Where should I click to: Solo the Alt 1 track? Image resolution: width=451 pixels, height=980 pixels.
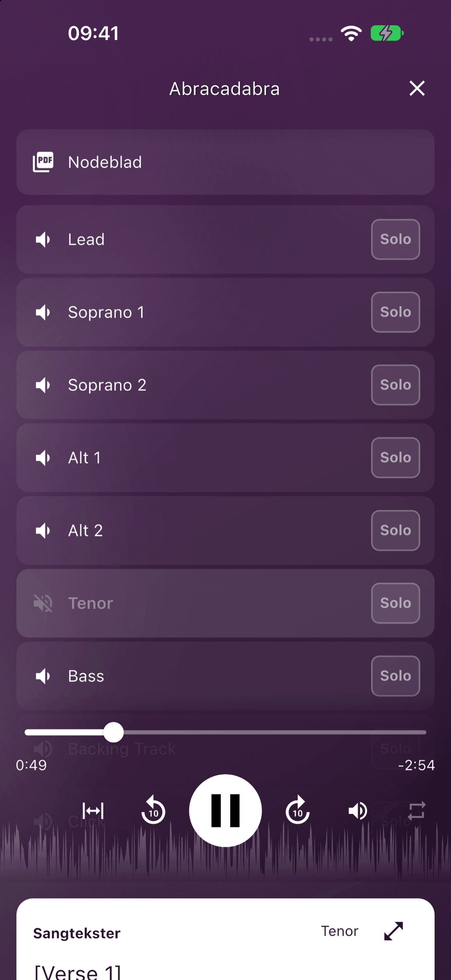(x=395, y=458)
